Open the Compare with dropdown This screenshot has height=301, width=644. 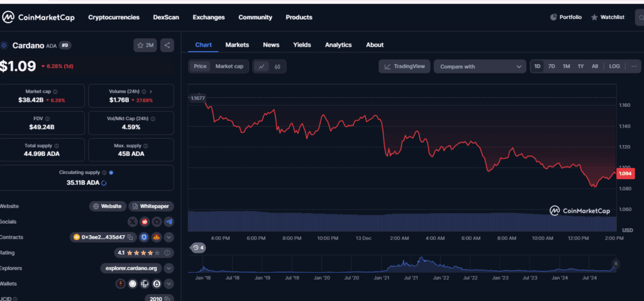click(480, 67)
